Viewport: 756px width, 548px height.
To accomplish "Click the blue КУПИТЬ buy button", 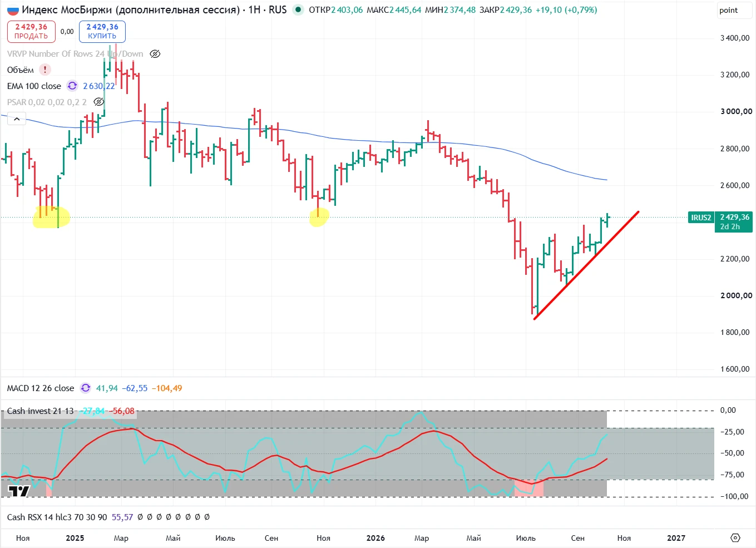I will (102, 31).
